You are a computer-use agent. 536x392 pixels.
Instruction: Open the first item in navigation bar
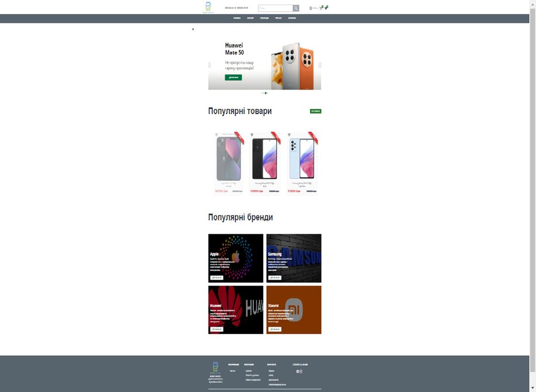click(237, 18)
